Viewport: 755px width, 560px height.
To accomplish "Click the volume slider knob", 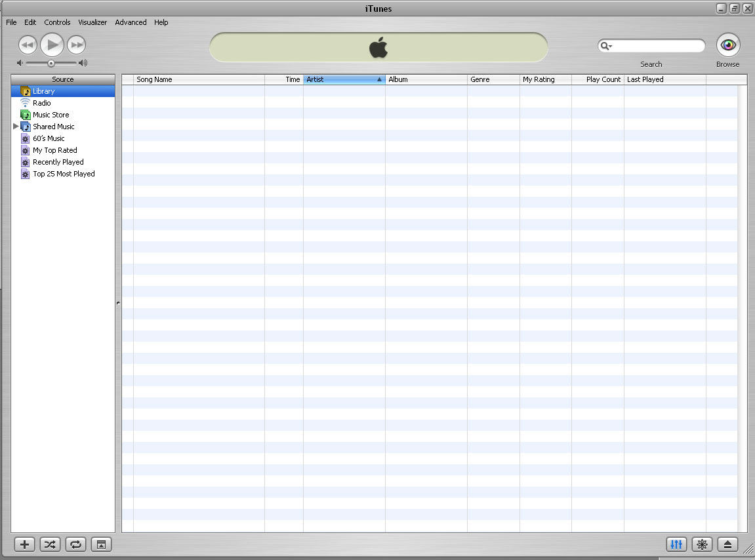I will point(51,63).
